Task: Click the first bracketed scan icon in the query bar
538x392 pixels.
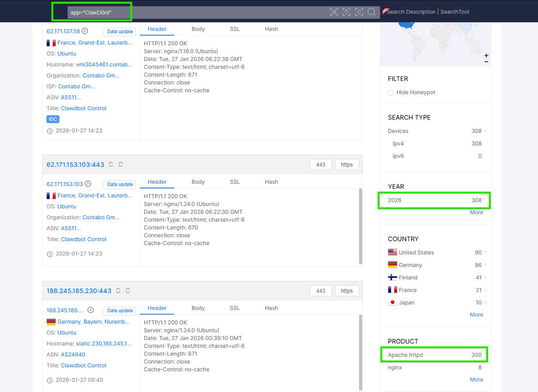Action: click(x=334, y=12)
